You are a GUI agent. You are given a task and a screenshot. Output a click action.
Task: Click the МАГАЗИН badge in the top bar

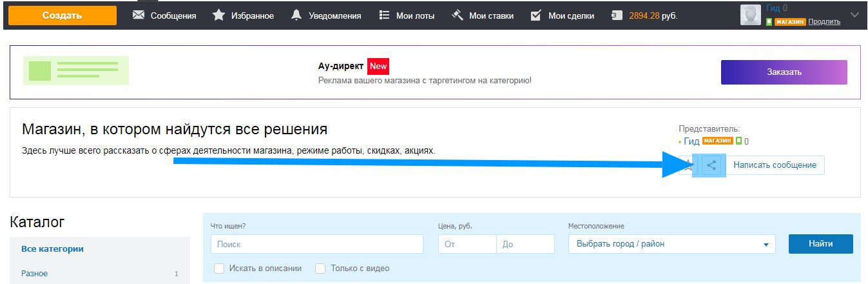point(790,21)
